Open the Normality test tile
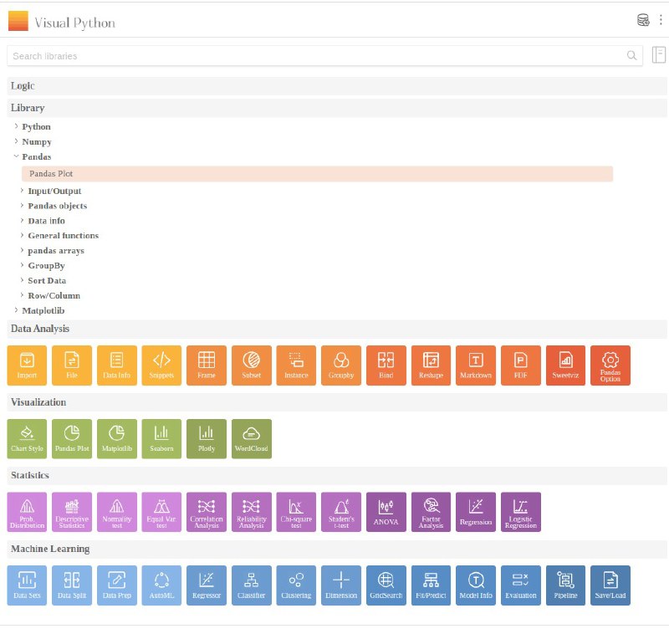Screen dimensions: 669x644 (x=117, y=512)
